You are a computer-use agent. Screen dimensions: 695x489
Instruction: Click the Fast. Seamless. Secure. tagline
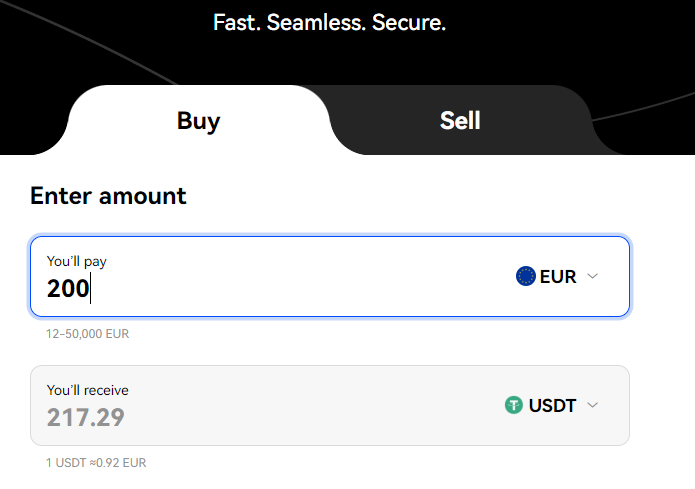pos(329,23)
